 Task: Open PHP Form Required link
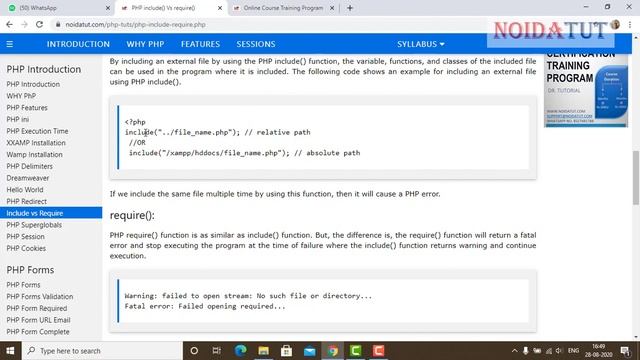37,309
